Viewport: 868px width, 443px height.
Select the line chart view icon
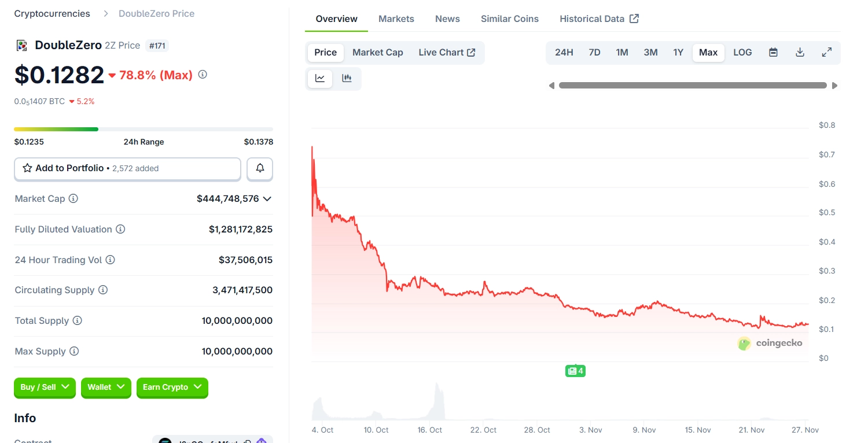click(x=320, y=79)
